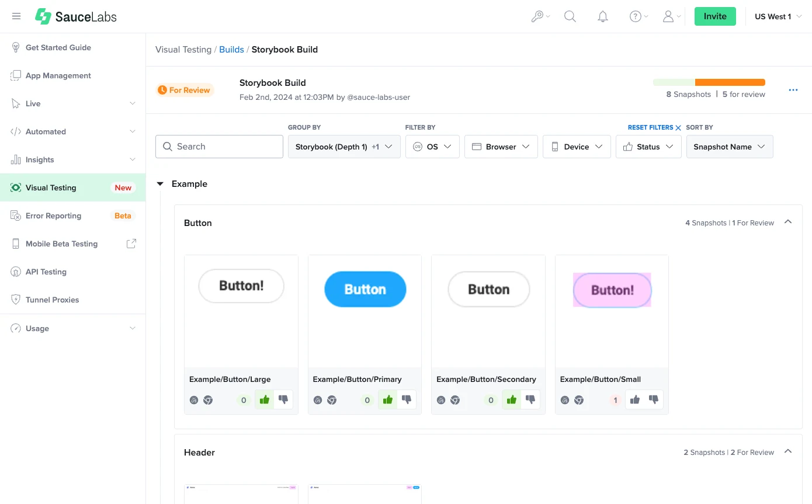The width and height of the screenshot is (812, 504).
Task: Open the build options ellipsis menu
Action: (793, 90)
